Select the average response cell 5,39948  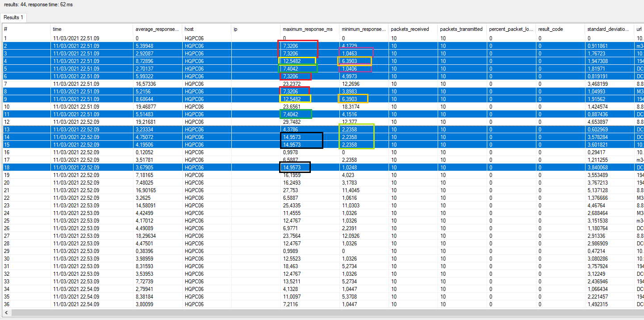point(158,46)
